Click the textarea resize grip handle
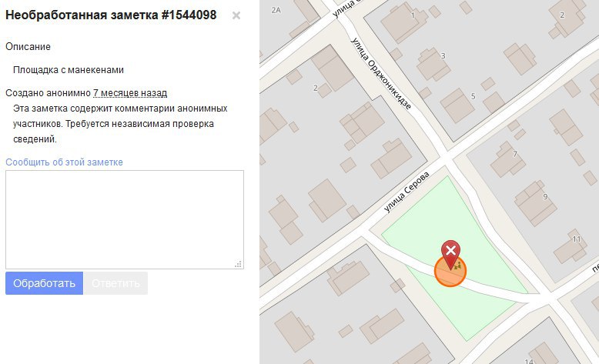This screenshot has width=599, height=364. (239, 264)
